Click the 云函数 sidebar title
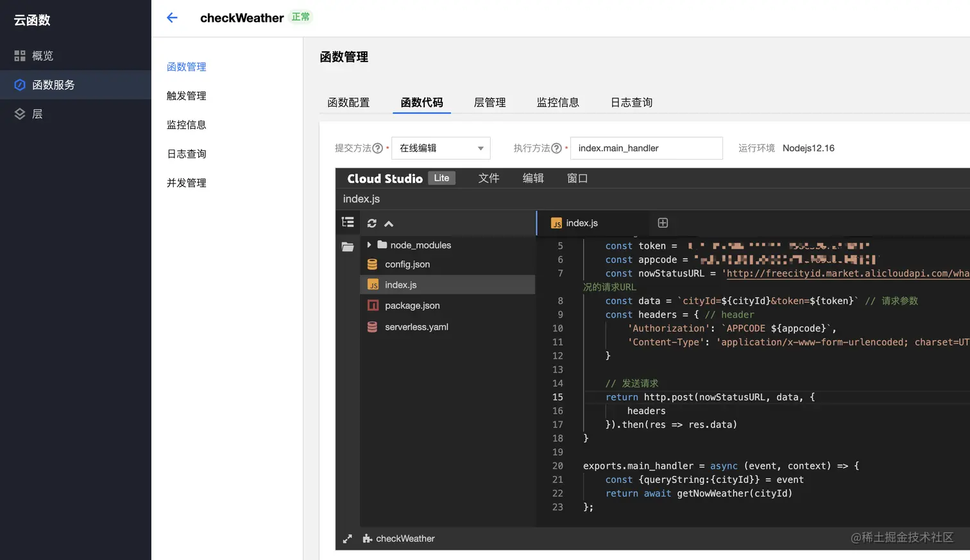This screenshot has height=560, width=970. click(x=32, y=20)
